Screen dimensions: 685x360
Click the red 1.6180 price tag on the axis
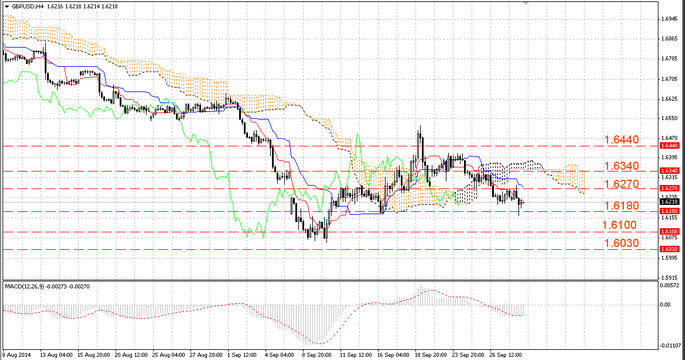[669, 211]
